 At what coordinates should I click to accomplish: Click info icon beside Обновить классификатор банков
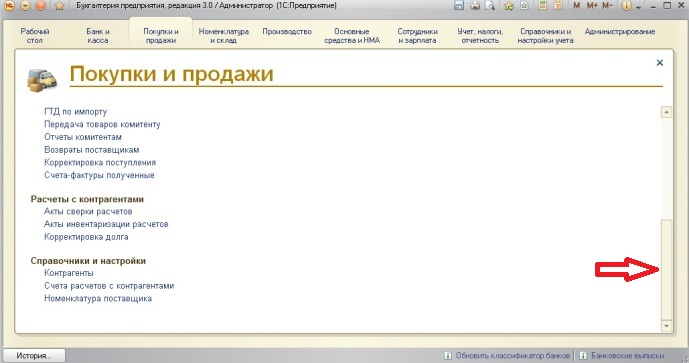(x=448, y=356)
